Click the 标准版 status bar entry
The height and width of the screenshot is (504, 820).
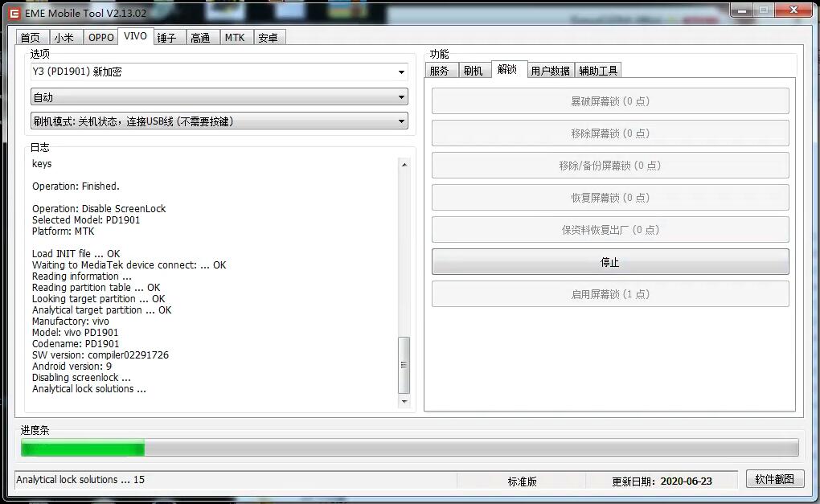tap(523, 481)
